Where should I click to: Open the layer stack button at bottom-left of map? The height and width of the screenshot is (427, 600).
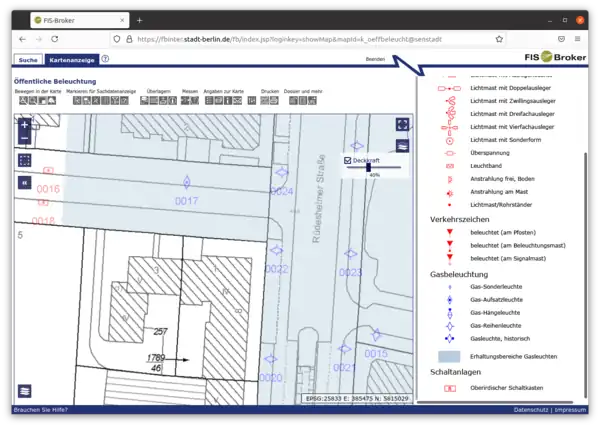pyautogui.click(x=25, y=391)
